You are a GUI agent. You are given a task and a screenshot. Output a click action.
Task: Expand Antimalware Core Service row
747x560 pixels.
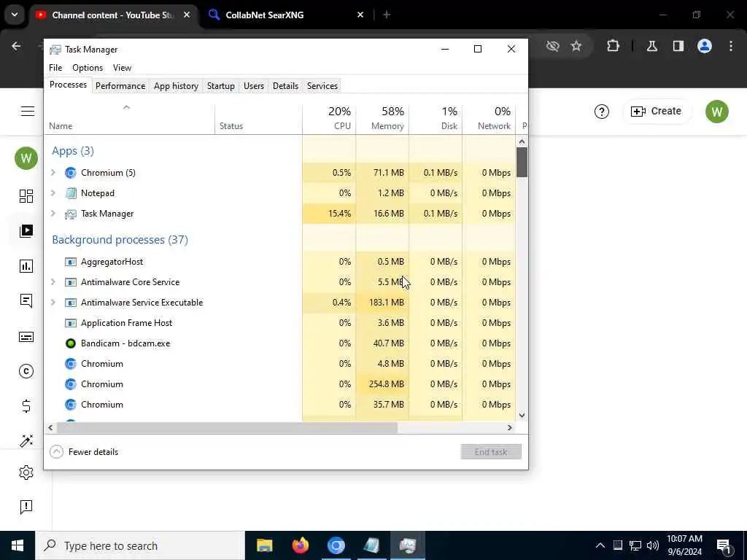(x=53, y=282)
